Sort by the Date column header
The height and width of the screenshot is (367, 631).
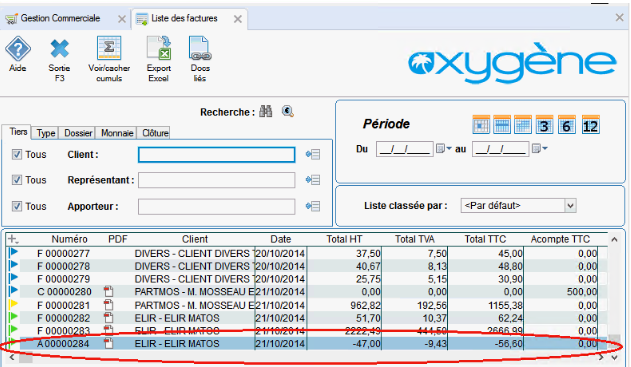pos(280,239)
